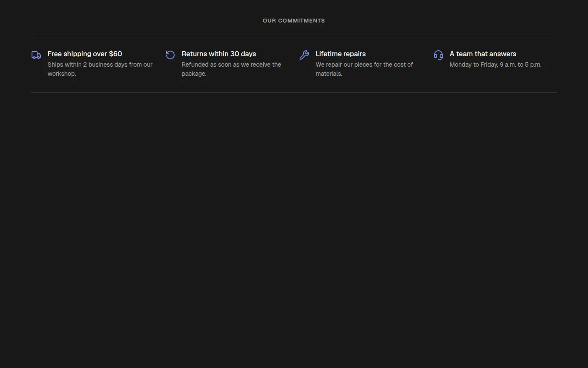Click the delivery truck icon
Viewport: 588px width, 368px height.
point(36,55)
